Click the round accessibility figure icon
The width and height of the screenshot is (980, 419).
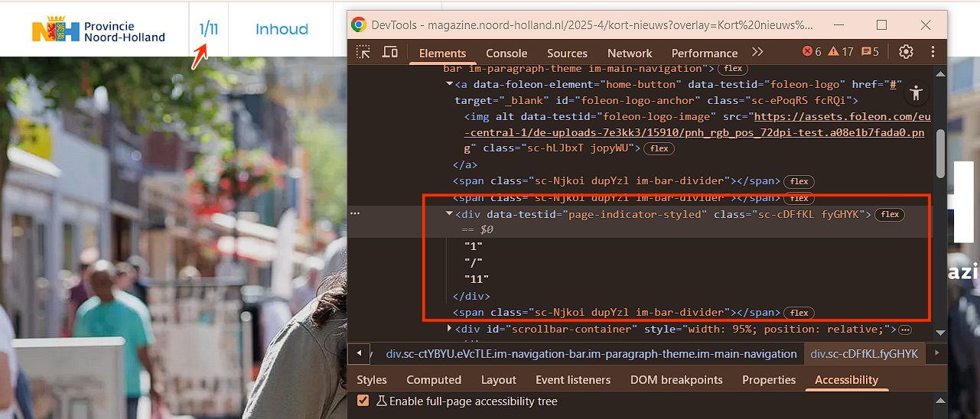(x=916, y=93)
